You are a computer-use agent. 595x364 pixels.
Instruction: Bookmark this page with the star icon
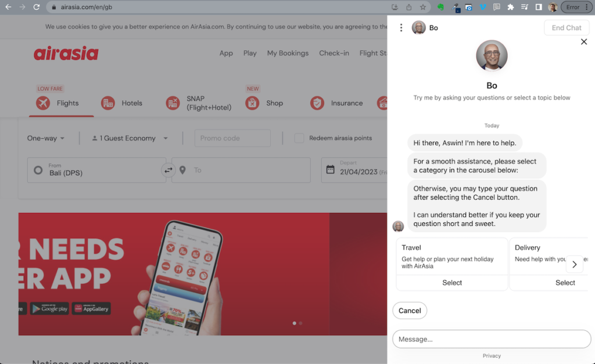pos(423,7)
